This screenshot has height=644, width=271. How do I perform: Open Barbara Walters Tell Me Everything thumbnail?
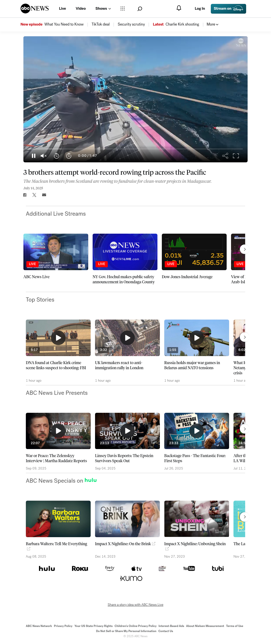(x=58, y=519)
